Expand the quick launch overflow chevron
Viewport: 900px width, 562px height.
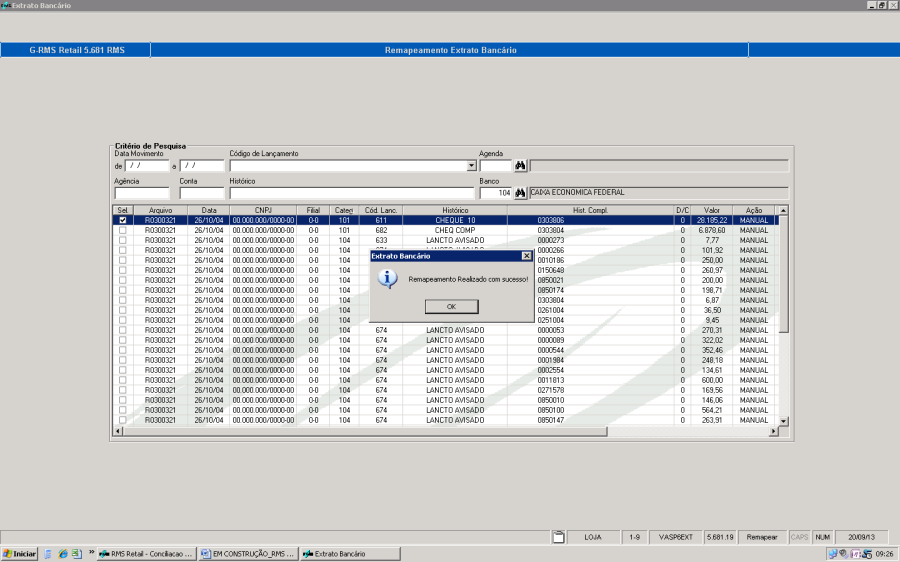point(91,553)
